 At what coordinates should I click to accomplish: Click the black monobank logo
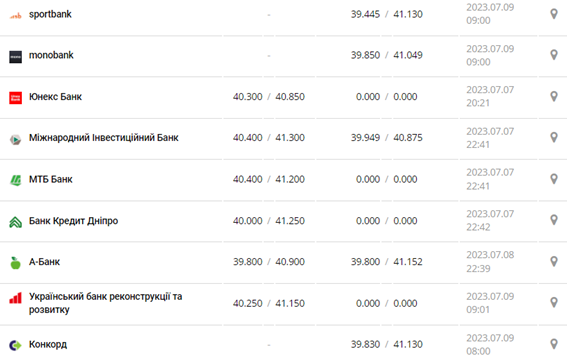click(15, 57)
